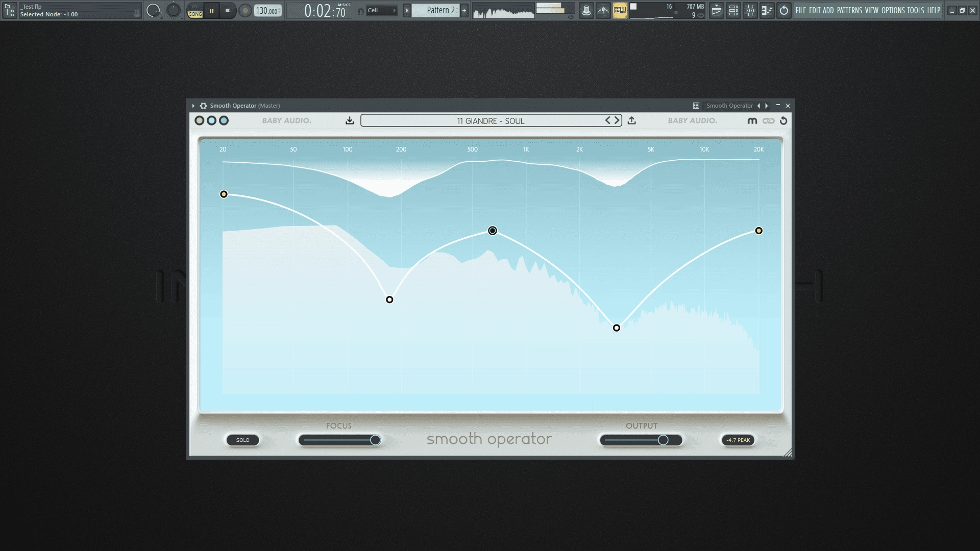Screen dimensions: 980x551
Task: Click the plugin reset arrow icon
Action: click(x=783, y=121)
